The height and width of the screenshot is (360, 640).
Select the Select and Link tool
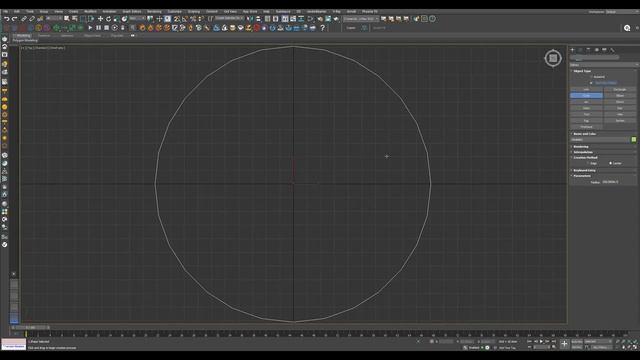(x=24, y=18)
